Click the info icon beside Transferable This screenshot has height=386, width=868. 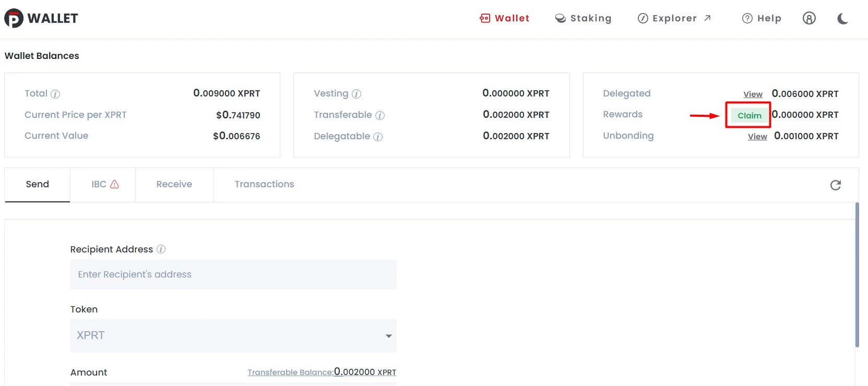(x=380, y=115)
